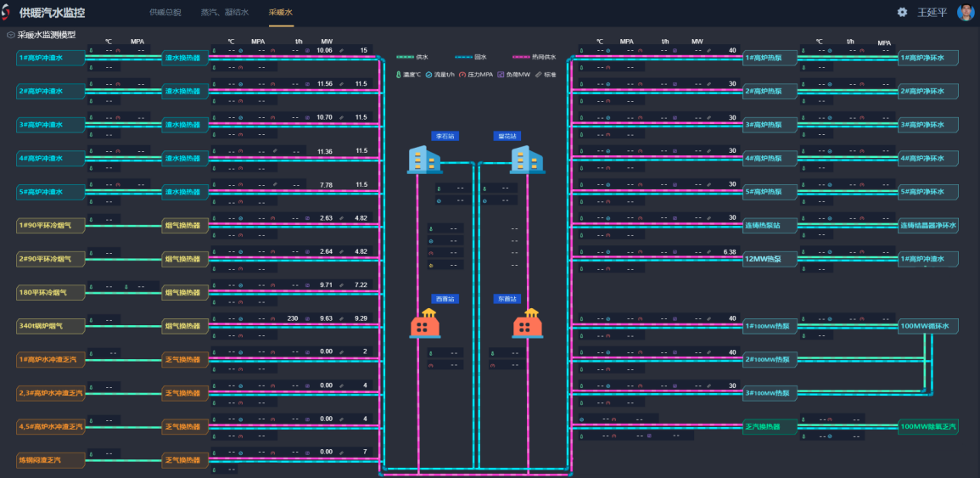This screenshot has height=478, width=980.
Task: Toggle the 流量t/h legend item
Action: (x=441, y=75)
